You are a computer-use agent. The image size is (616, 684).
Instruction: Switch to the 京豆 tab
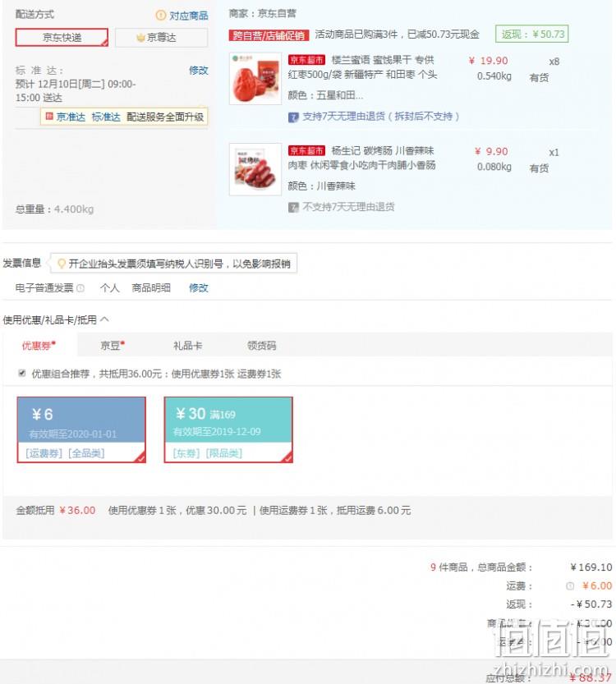coord(113,346)
